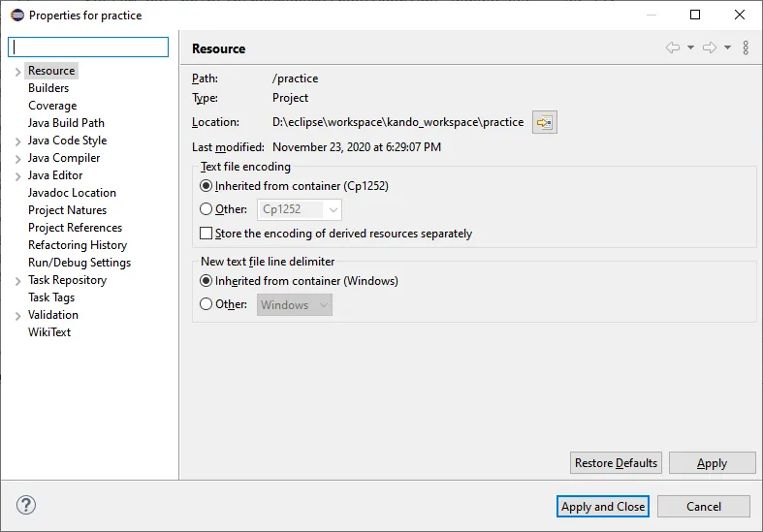763x532 pixels.
Task: Expand the Java Code Style node
Action: point(17,141)
